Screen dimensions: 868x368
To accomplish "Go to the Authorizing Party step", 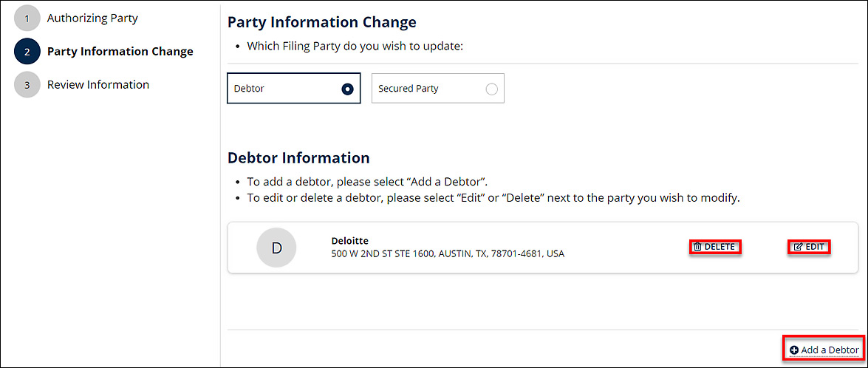I will tap(92, 18).
